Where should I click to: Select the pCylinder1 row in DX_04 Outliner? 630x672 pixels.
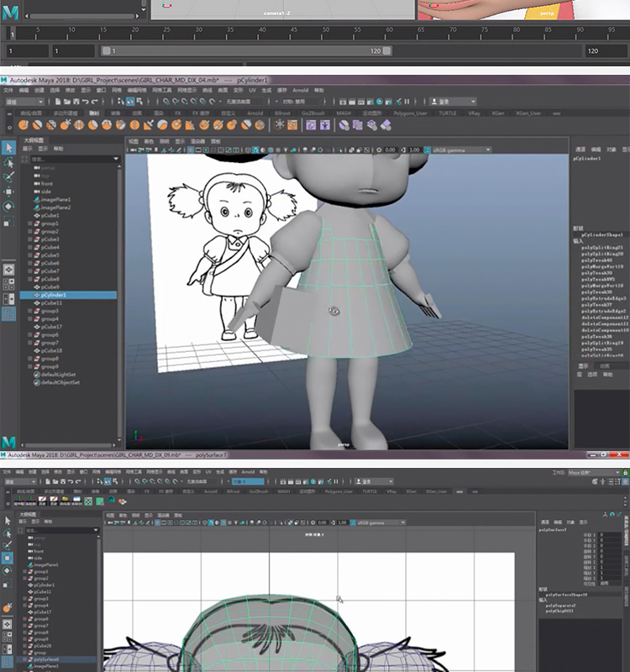tap(68, 295)
